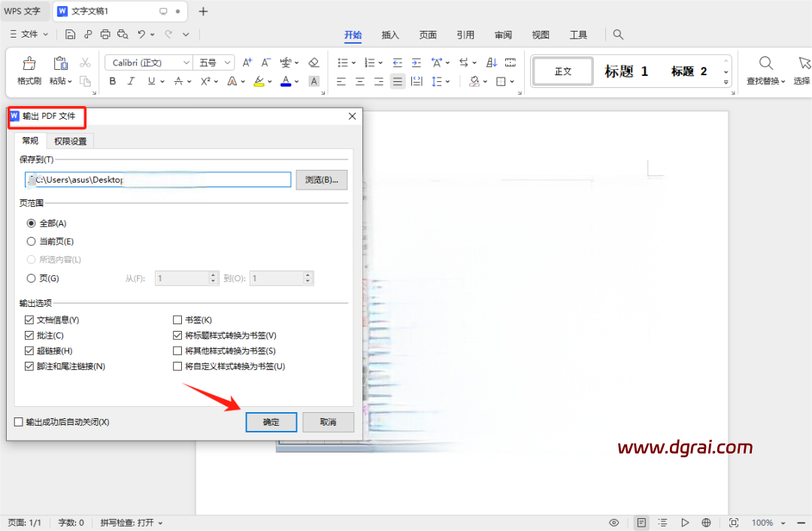This screenshot has width=812, height=531.
Task: Select the Current Page radio button
Action: (x=32, y=241)
